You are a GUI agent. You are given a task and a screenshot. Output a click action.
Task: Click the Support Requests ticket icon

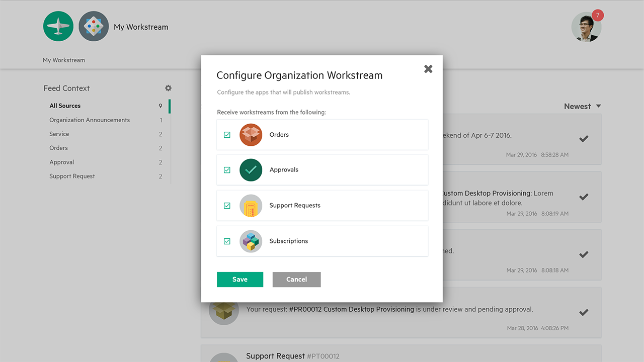251,206
